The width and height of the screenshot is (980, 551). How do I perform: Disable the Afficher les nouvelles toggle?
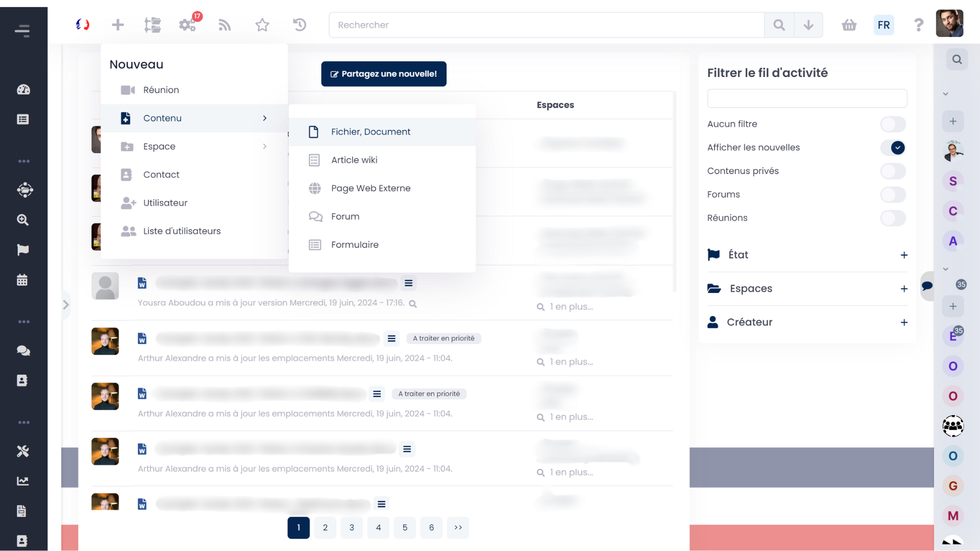[x=893, y=147]
